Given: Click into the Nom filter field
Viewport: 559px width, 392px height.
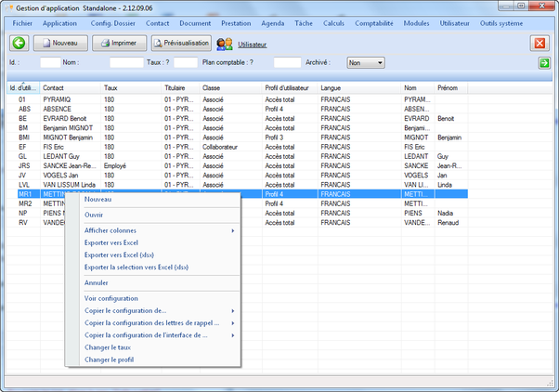Looking at the screenshot, I should pyautogui.click(x=126, y=62).
